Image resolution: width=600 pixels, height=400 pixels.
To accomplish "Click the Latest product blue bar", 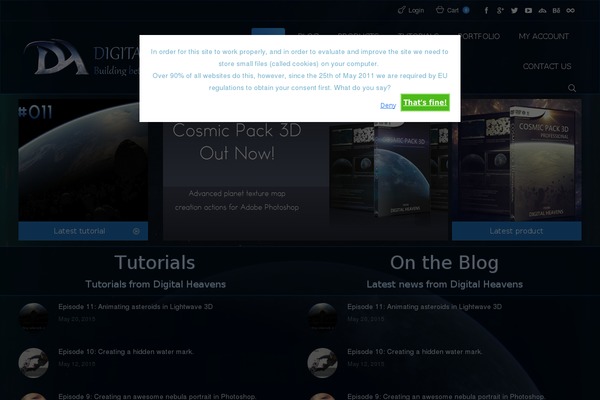I will click(517, 231).
